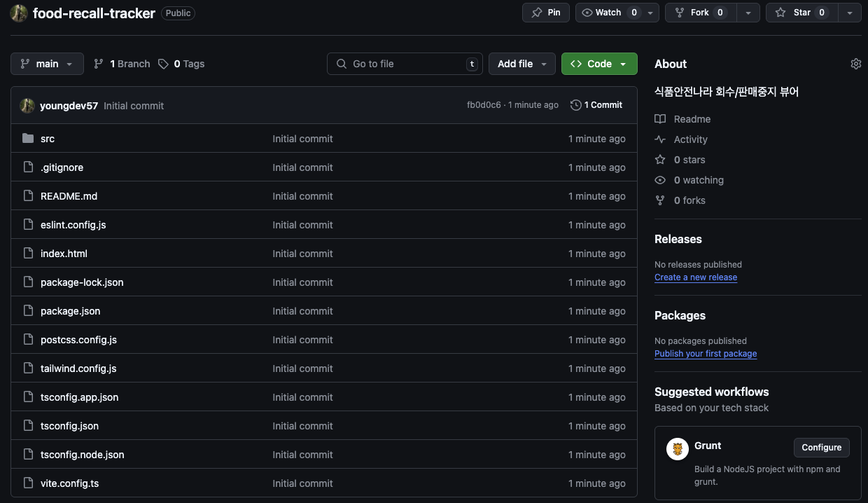The width and height of the screenshot is (868, 503).
Task: Click Initial commit message beside youngdev57
Action: [x=134, y=106]
